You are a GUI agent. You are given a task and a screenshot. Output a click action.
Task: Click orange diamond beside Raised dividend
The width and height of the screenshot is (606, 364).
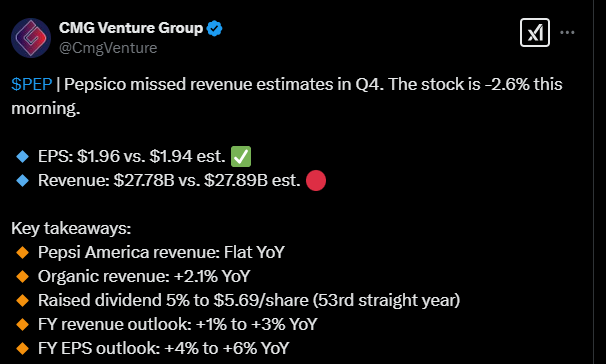[x=22, y=300]
